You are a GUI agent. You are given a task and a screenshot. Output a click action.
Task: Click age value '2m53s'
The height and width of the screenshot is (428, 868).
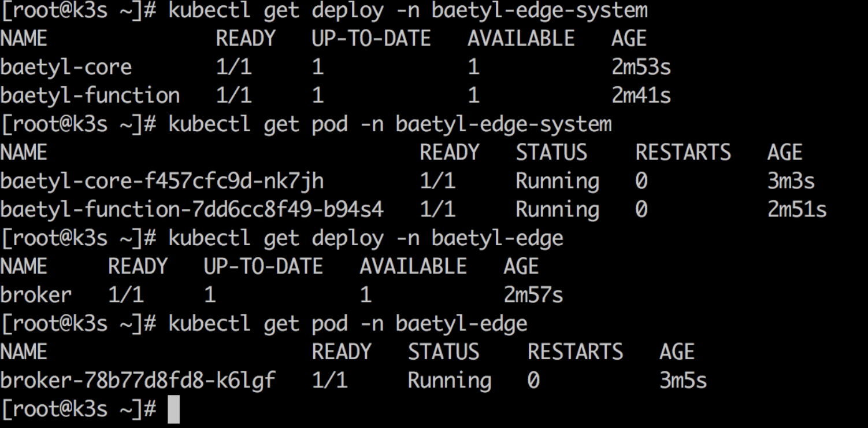pyautogui.click(x=641, y=68)
